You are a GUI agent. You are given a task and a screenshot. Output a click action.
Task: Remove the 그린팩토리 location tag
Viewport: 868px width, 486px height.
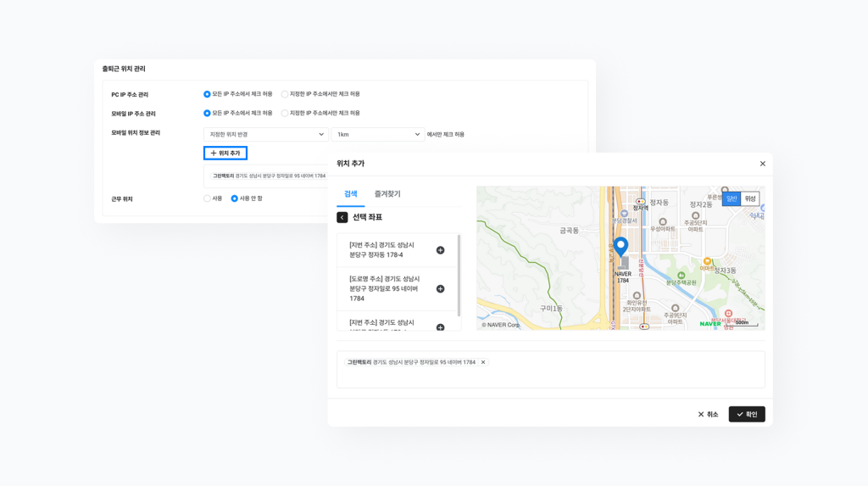pyautogui.click(x=483, y=363)
